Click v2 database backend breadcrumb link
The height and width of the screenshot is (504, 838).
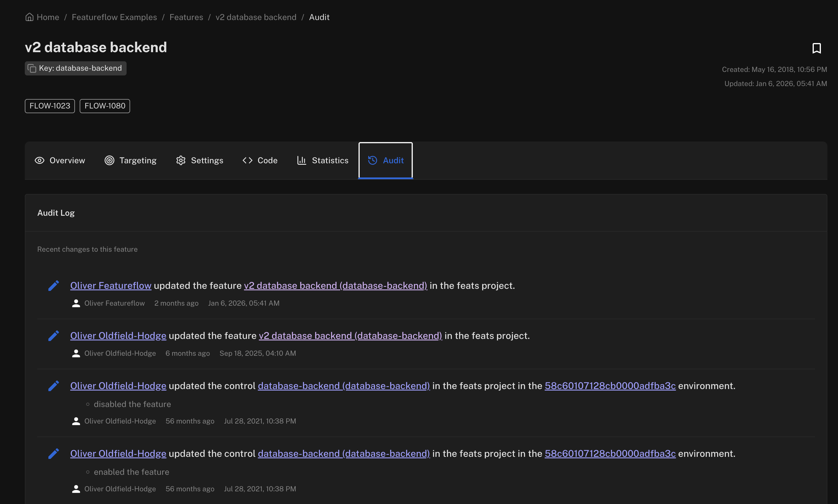click(256, 17)
